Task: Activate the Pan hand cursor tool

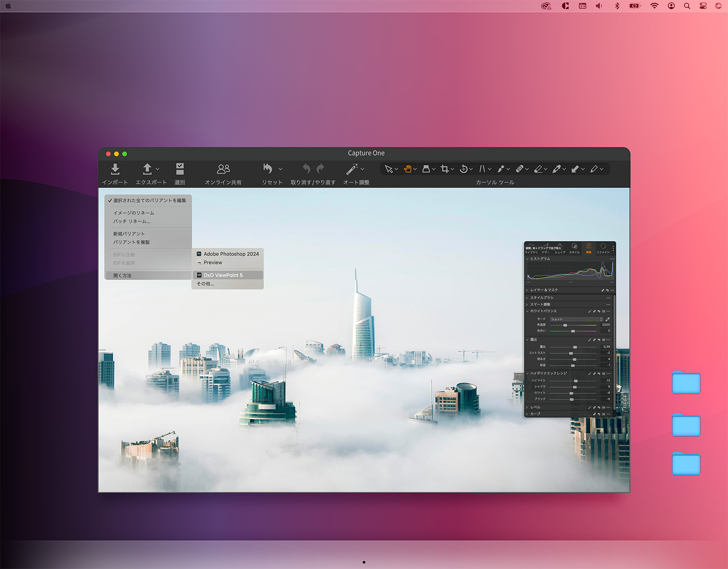Action: click(x=407, y=169)
